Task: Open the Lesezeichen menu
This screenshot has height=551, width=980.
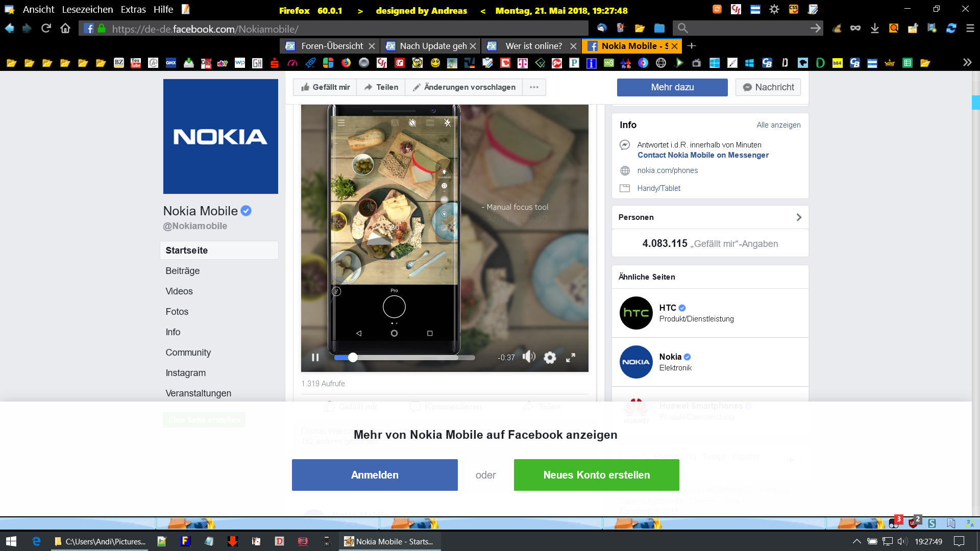Action: 87,10
